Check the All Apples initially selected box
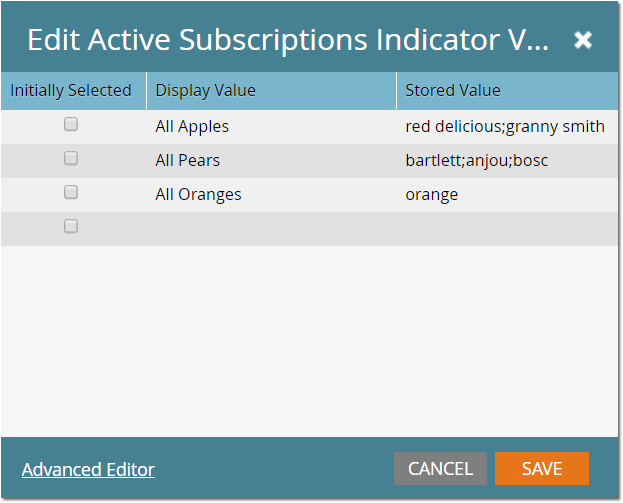Screen dimensions: 623x503 [x=71, y=125]
